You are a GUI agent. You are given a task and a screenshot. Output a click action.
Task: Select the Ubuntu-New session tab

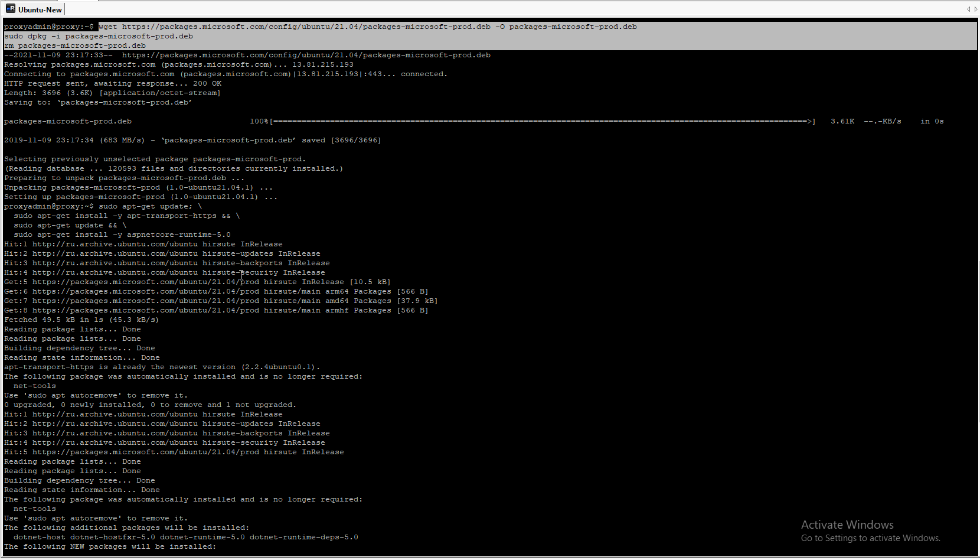pyautogui.click(x=34, y=9)
